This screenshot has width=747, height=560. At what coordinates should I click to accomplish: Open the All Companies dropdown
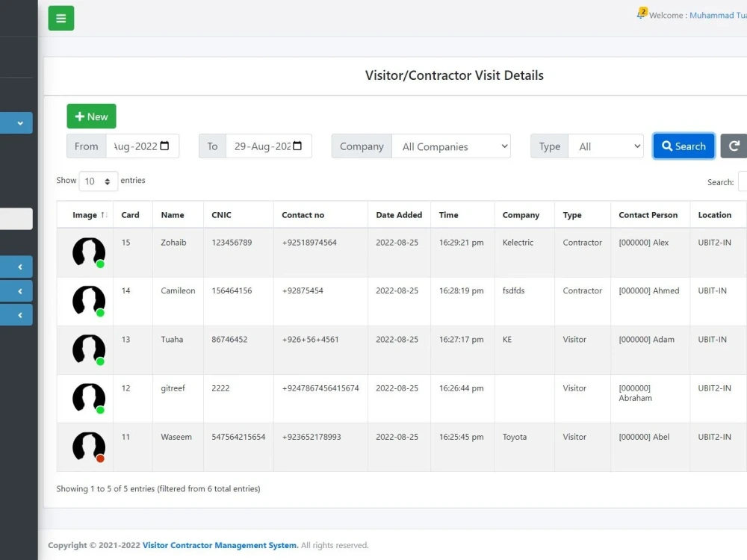pyautogui.click(x=452, y=146)
